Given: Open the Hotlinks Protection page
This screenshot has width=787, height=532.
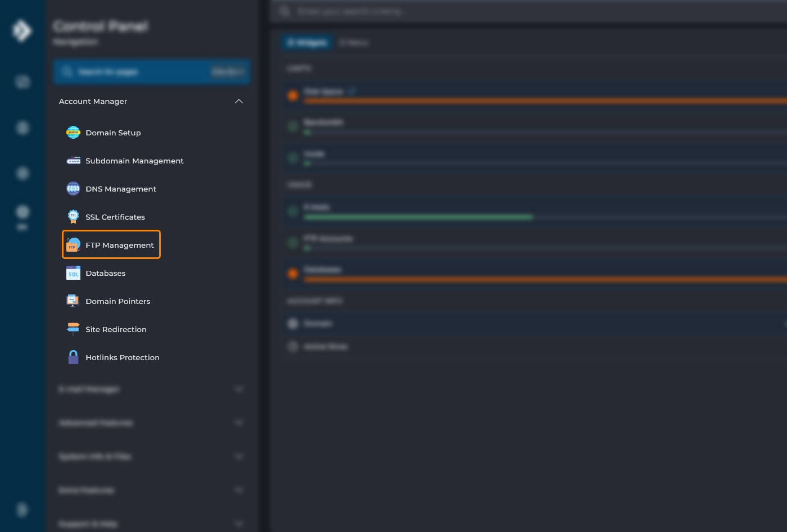Looking at the screenshot, I should (123, 357).
